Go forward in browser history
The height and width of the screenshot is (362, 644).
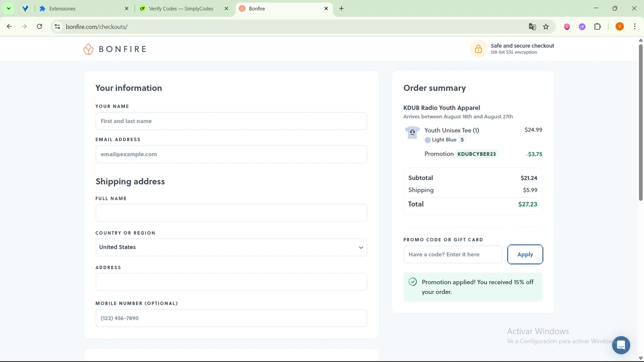pos(24,27)
